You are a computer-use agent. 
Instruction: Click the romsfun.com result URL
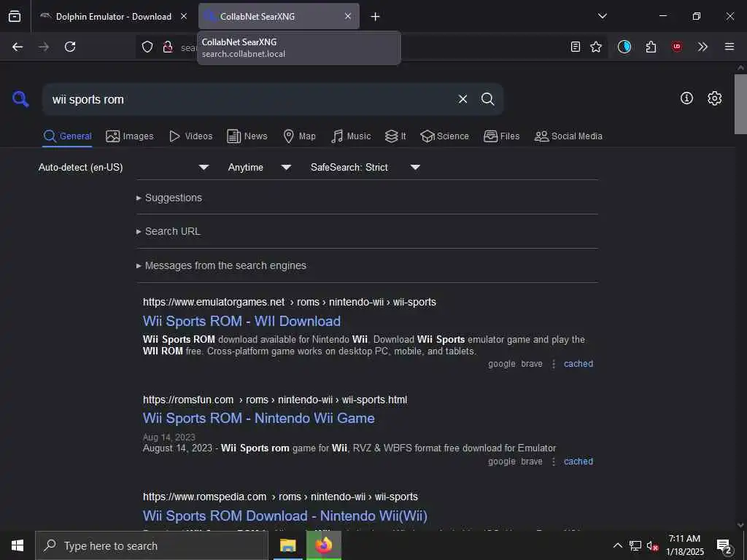coord(275,400)
